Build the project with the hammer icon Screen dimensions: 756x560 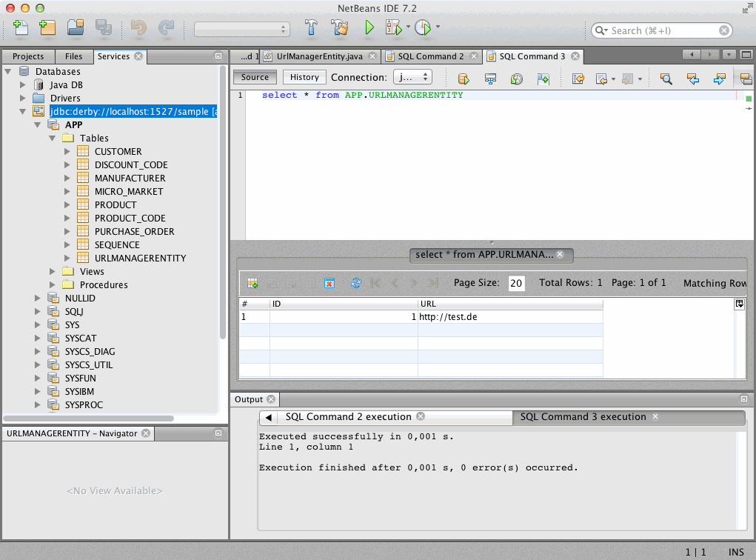[311, 28]
